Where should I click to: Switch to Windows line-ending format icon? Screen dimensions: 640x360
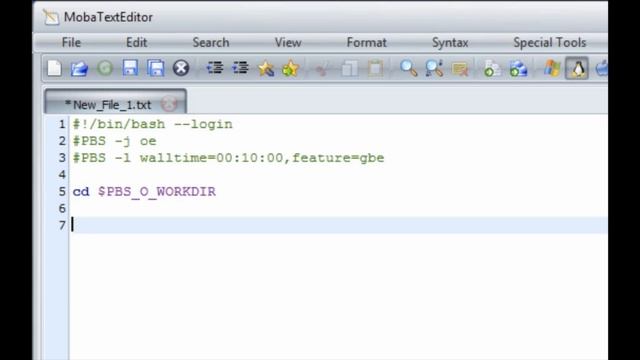(552, 68)
